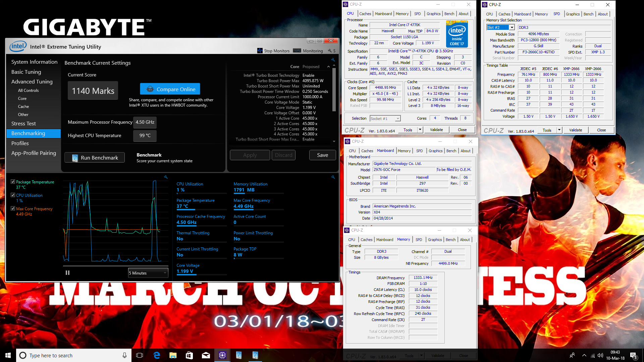Pause the monitoring graph
The width and height of the screenshot is (644, 362).
tap(67, 273)
